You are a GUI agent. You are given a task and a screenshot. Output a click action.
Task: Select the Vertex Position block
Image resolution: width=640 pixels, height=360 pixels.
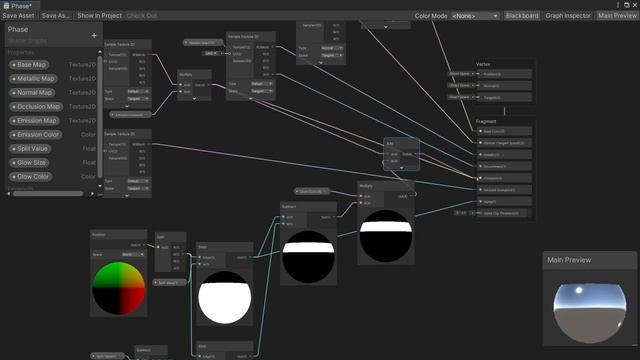click(x=505, y=74)
